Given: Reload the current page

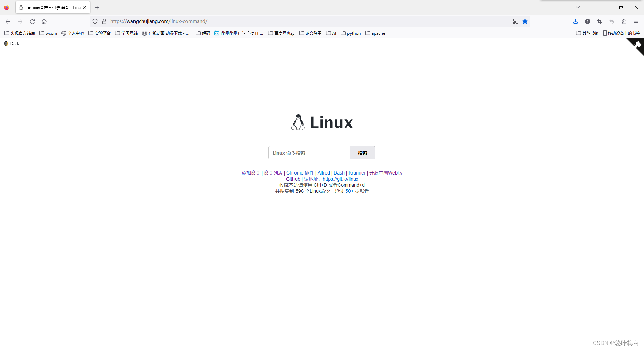Looking at the screenshot, I should pyautogui.click(x=32, y=21).
